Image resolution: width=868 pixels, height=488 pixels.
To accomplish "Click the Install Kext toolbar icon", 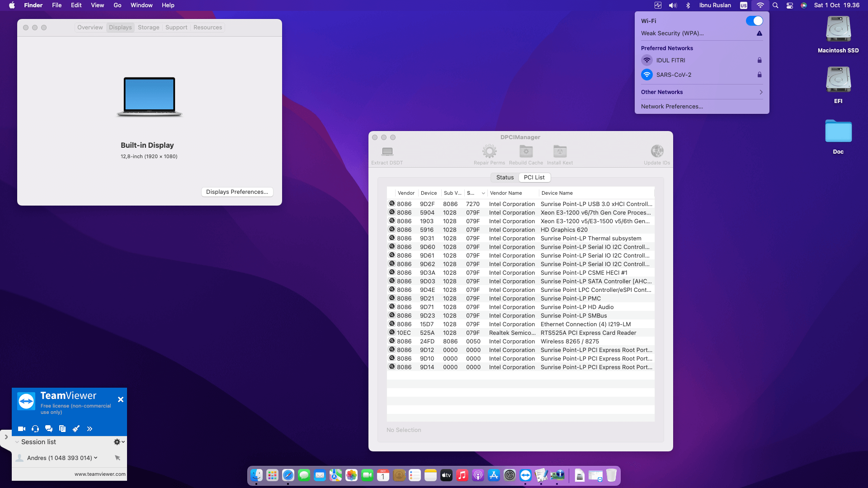I will point(560,151).
